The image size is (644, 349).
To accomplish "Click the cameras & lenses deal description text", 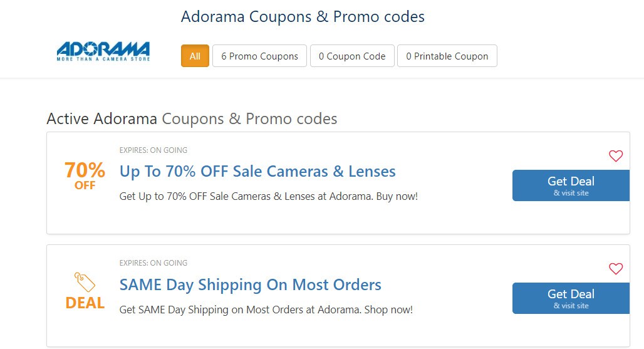I will [268, 196].
